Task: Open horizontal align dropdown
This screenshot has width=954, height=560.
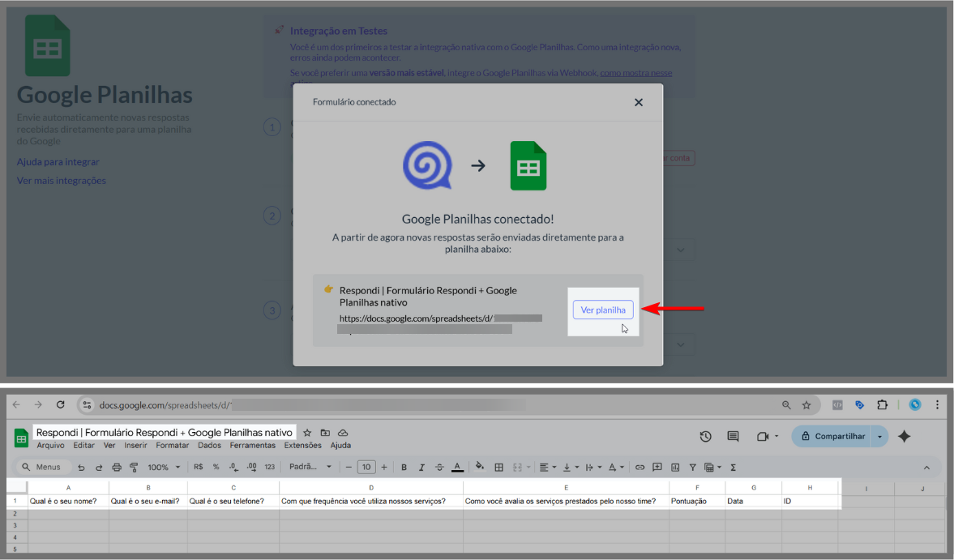Action: [548, 467]
